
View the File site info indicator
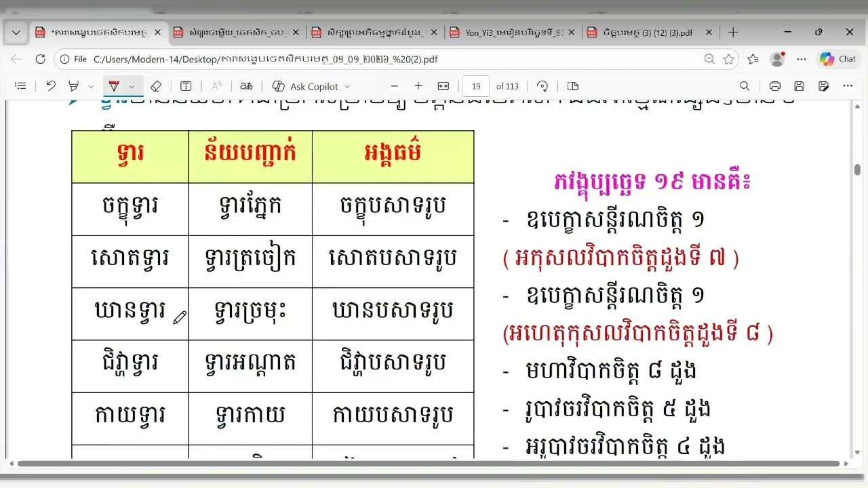coord(73,59)
